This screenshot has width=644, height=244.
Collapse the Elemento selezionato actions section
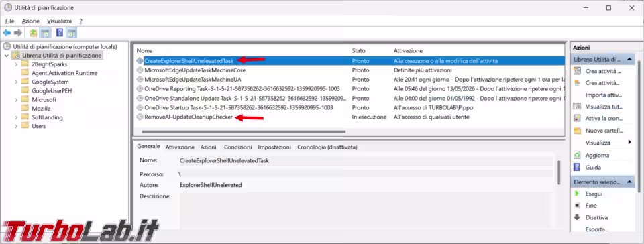629,182
